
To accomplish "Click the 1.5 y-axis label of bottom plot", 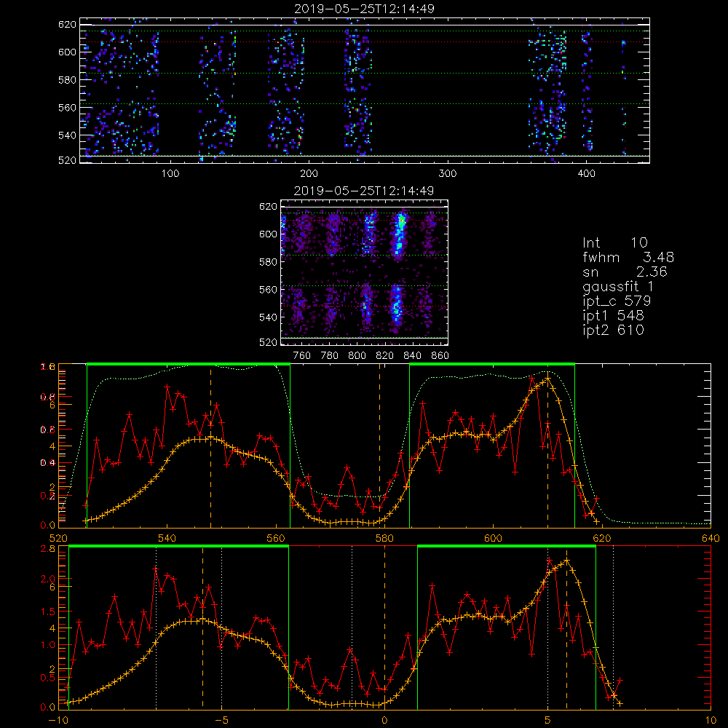I will pos(48,612).
